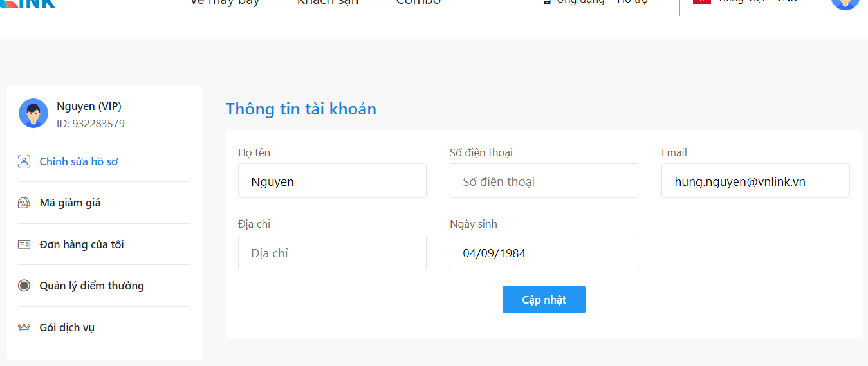Viewport: 868px width, 366px height.
Task: Click the Họ tên field containing Nguyen
Action: click(x=332, y=181)
